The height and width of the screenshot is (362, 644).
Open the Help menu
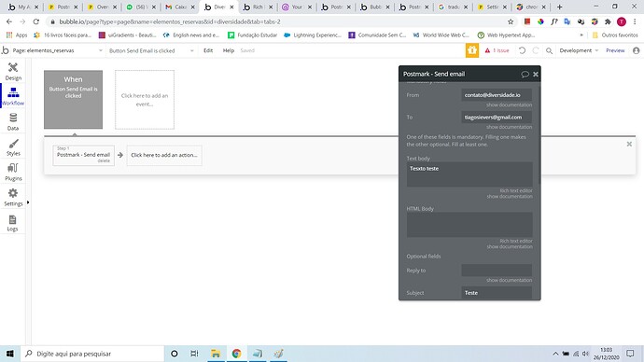[x=229, y=50]
